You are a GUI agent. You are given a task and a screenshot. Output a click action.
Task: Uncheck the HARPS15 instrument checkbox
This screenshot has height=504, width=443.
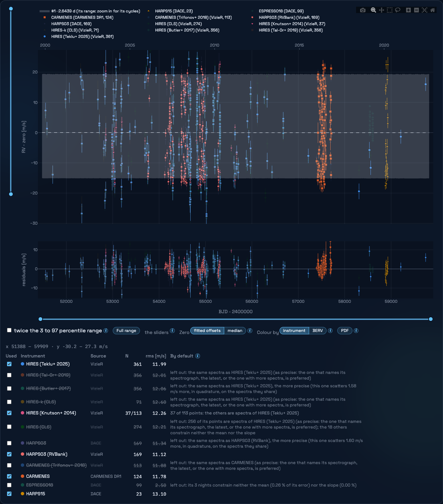click(x=9, y=494)
